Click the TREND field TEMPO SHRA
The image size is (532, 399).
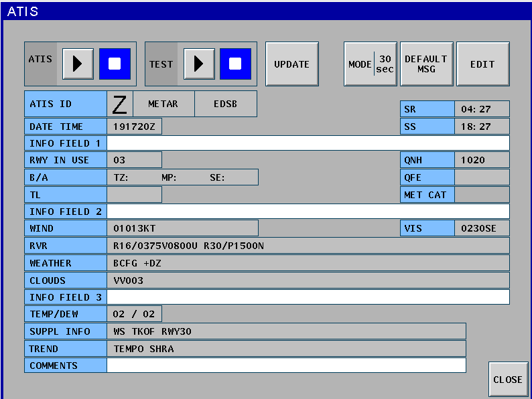[286, 349]
